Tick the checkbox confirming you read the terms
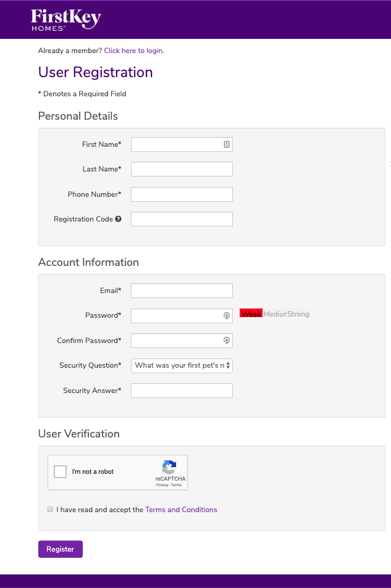The height and width of the screenshot is (588, 391). click(x=49, y=509)
